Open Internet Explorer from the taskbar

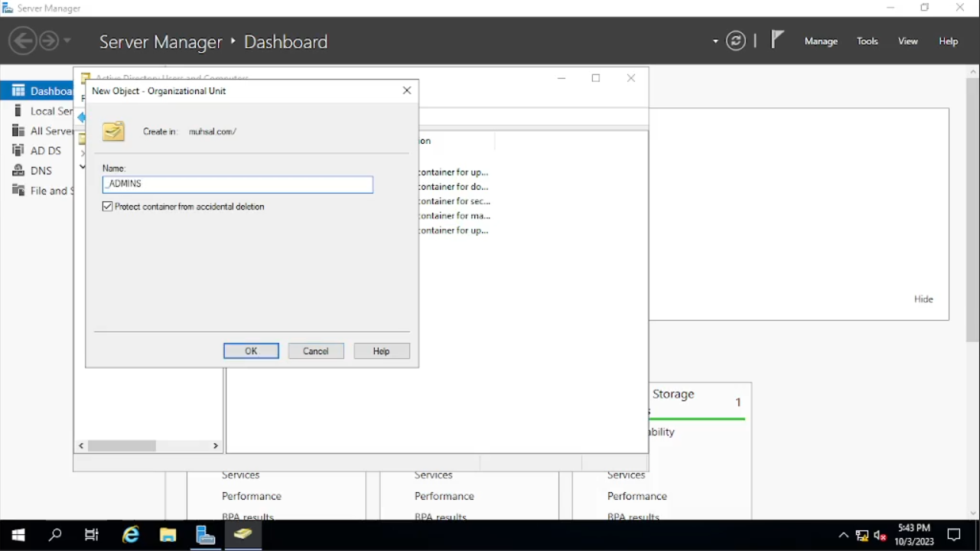[131, 535]
